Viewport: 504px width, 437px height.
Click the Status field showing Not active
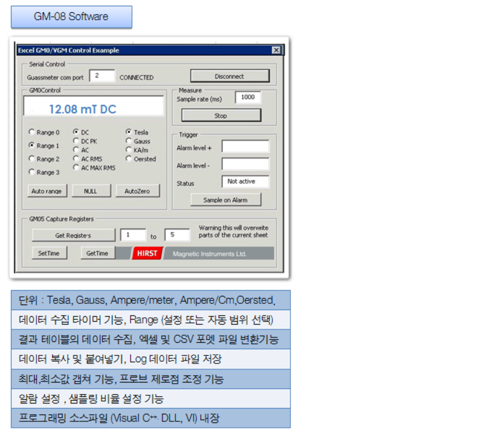coord(245,182)
